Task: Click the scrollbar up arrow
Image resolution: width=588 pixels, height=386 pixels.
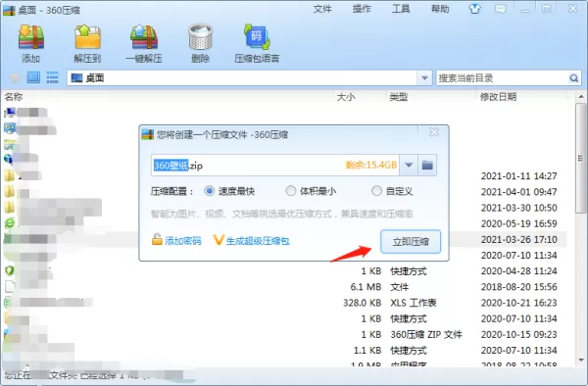Action: tap(581, 97)
